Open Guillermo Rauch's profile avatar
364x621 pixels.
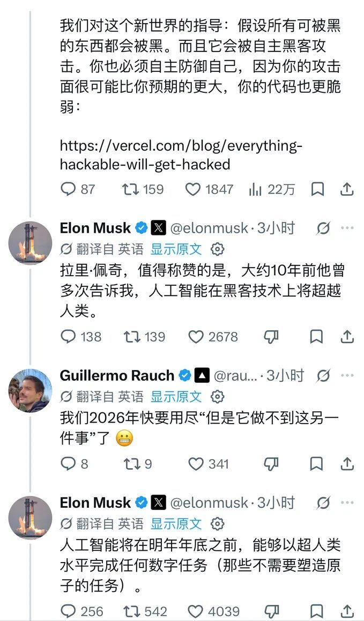[x=30, y=390]
